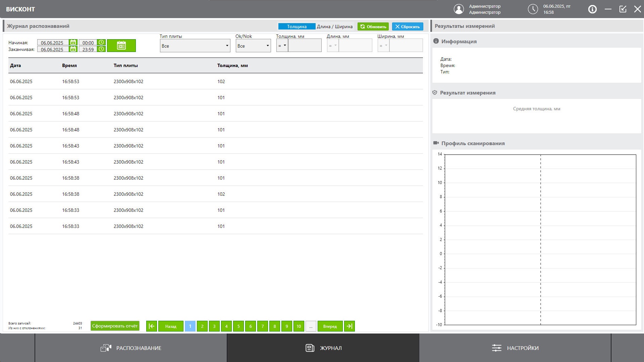Open the НАСТРОЙКИ tab

pyautogui.click(x=515, y=348)
